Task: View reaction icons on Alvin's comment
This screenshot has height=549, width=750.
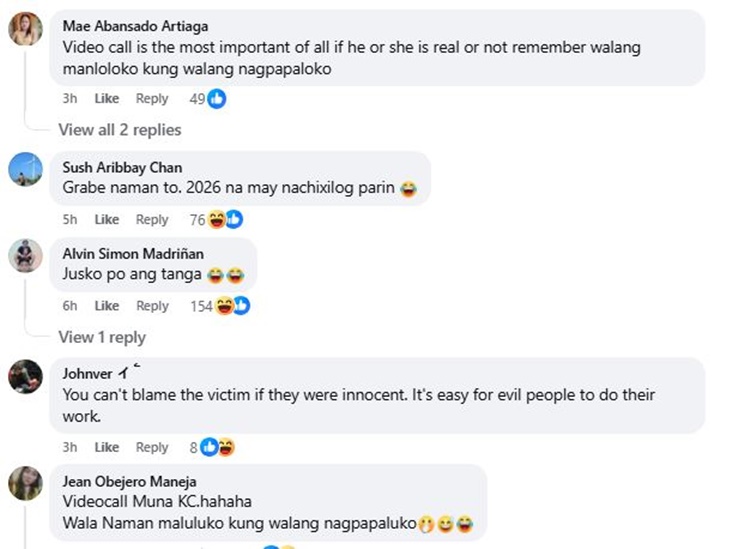Action: tap(232, 306)
